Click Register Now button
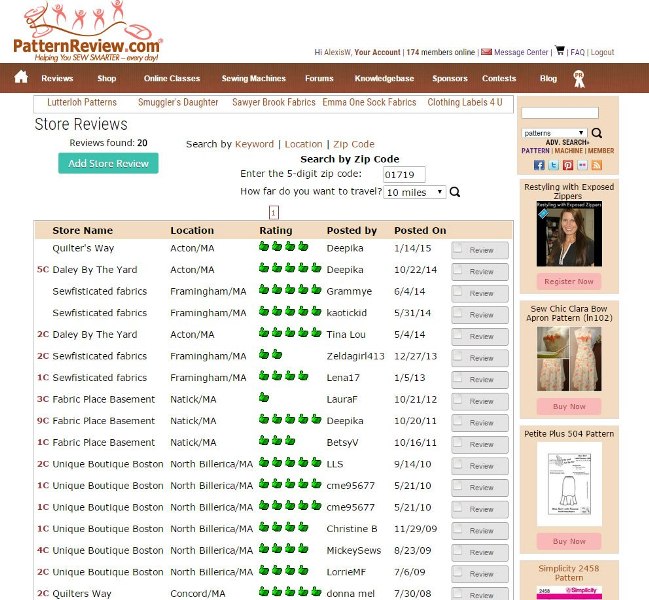The width and height of the screenshot is (649, 600). (569, 281)
